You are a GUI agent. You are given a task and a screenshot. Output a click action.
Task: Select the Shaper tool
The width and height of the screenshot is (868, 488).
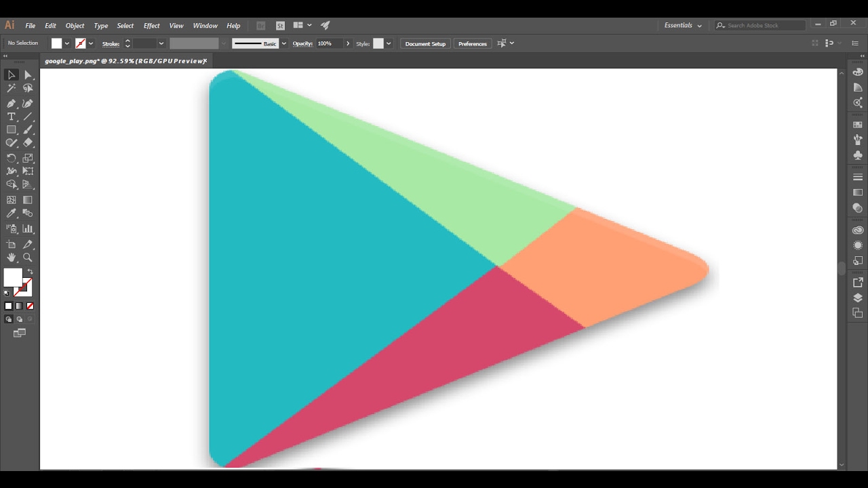click(12, 143)
